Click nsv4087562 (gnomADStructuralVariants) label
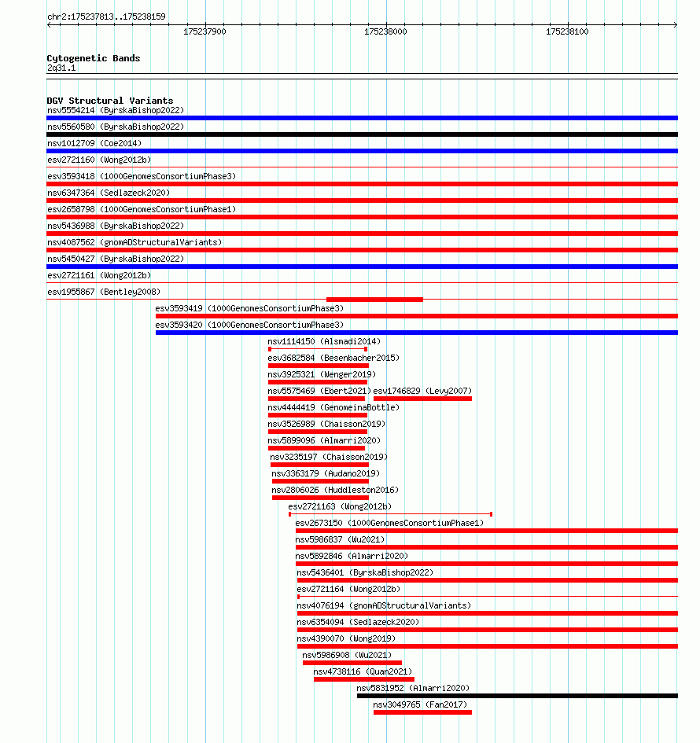This screenshot has width=700, height=743. pos(134,242)
